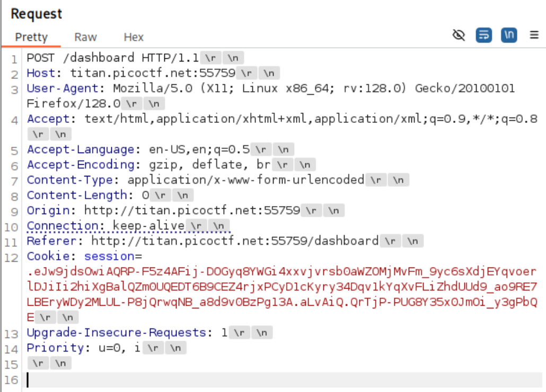
Task: Click line number 12 in the gutter
Action: pos(11,258)
